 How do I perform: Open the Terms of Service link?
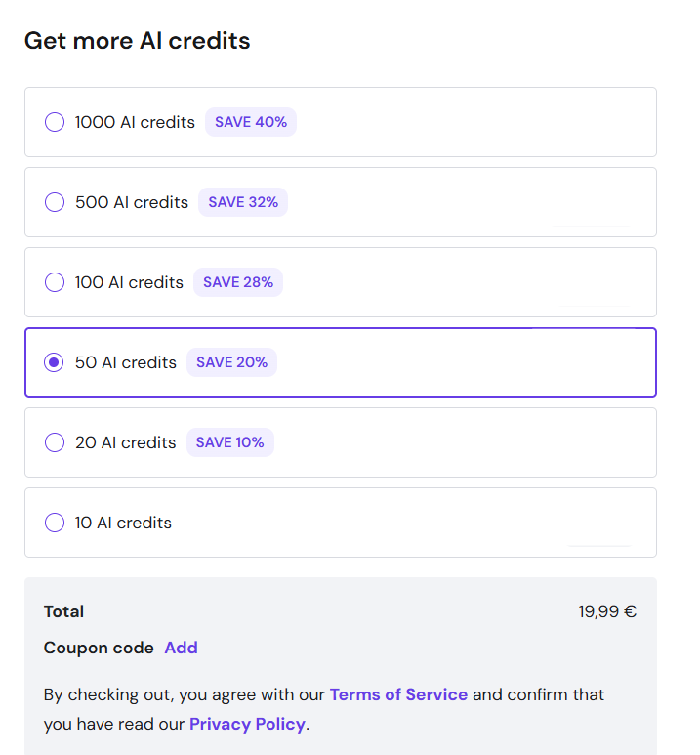pos(398,694)
